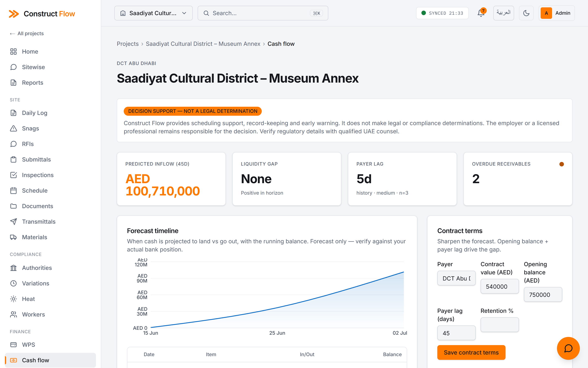Screen dimensions: 588x368
Task: Click the Overdue Receivables count 2
Action: (x=476, y=179)
